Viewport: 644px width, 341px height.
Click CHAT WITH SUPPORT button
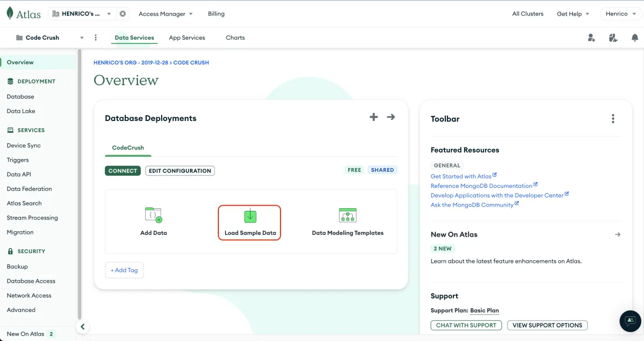point(466,325)
